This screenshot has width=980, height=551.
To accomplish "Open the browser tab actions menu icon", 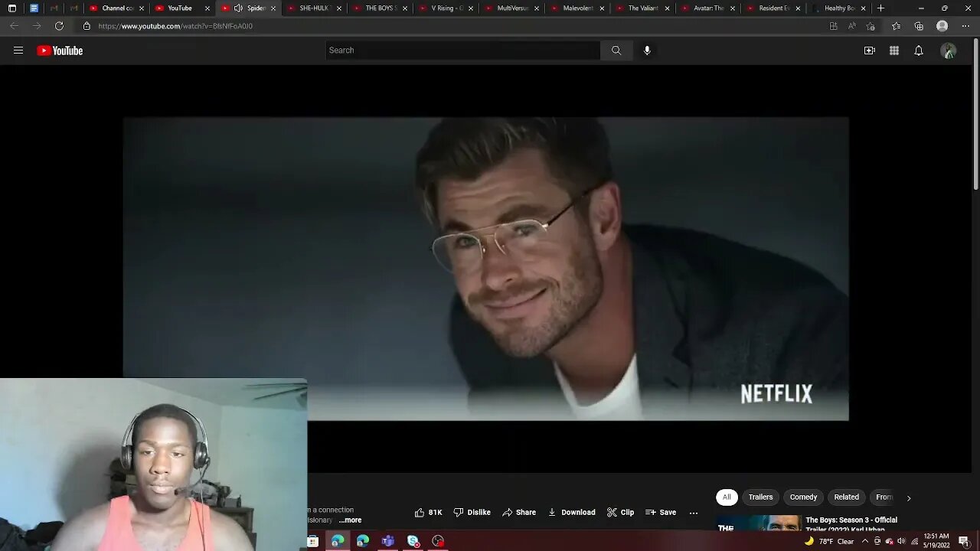I will click(x=11, y=8).
